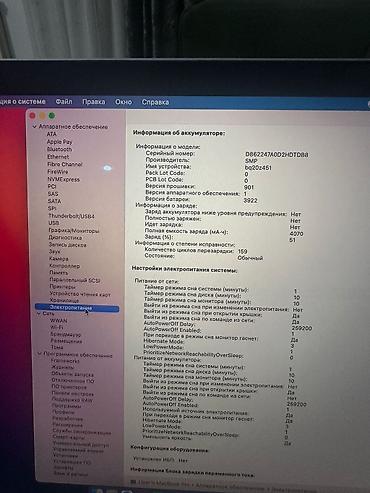
Task: Select Отключенное ПО in the sidebar
Action: tap(73, 380)
